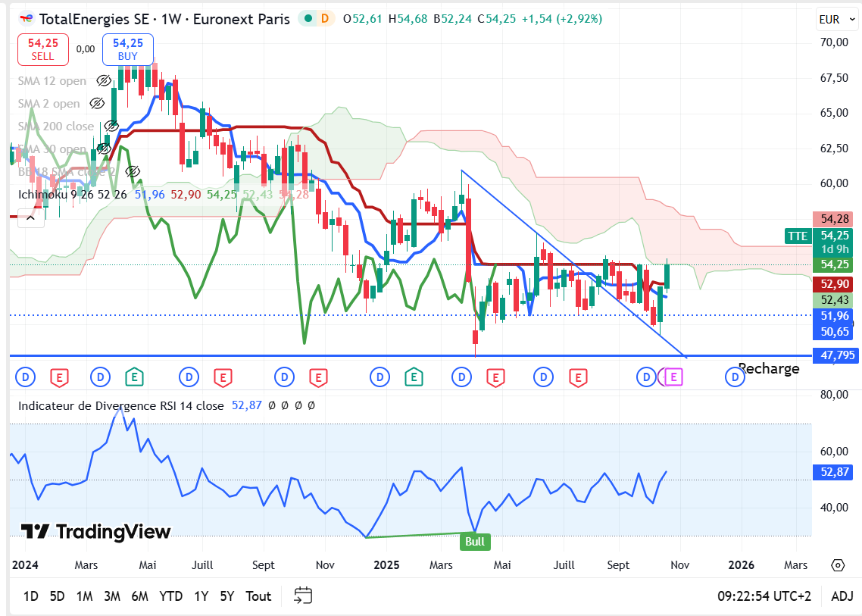
Task: Open the go-to-date calendar icon
Action: (303, 596)
